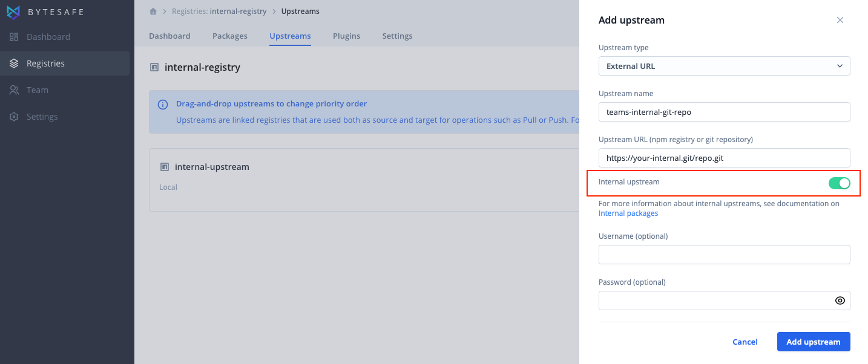Viewport: 868px width, 364px height.
Task: Click the Drag-and-drop upstreams banner title
Action: [x=271, y=104]
